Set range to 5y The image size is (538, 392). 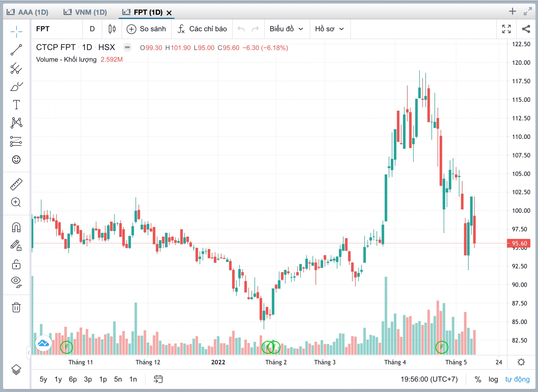[x=43, y=379]
